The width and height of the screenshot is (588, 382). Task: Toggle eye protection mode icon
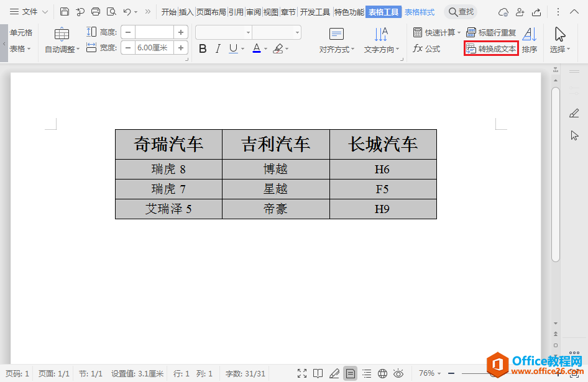[x=398, y=373]
